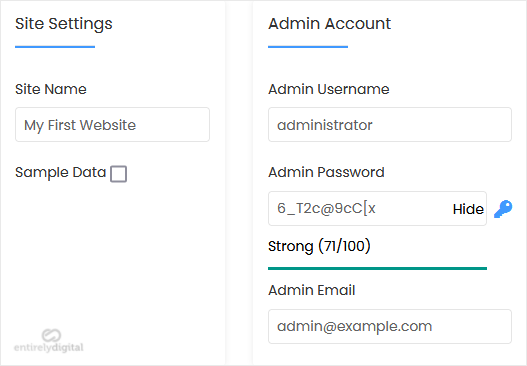Enable the Sample Data checkbox
This screenshot has height=366, width=527.
(x=119, y=174)
